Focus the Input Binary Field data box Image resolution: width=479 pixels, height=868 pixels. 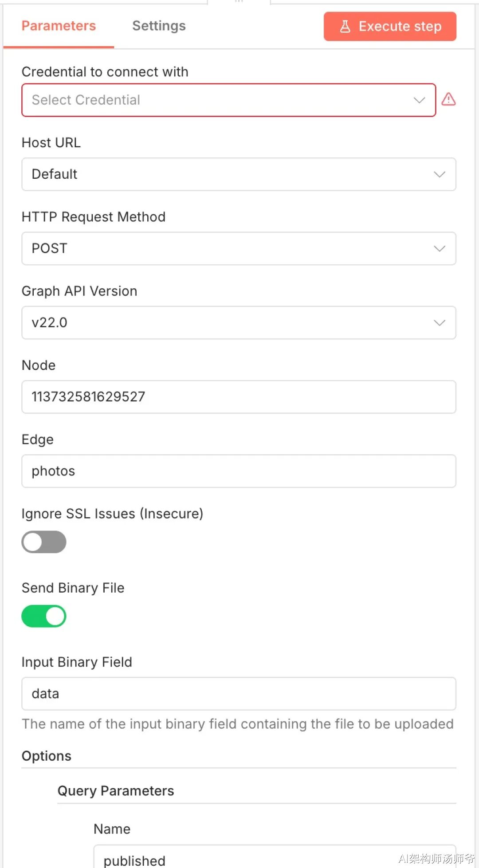pos(239,693)
